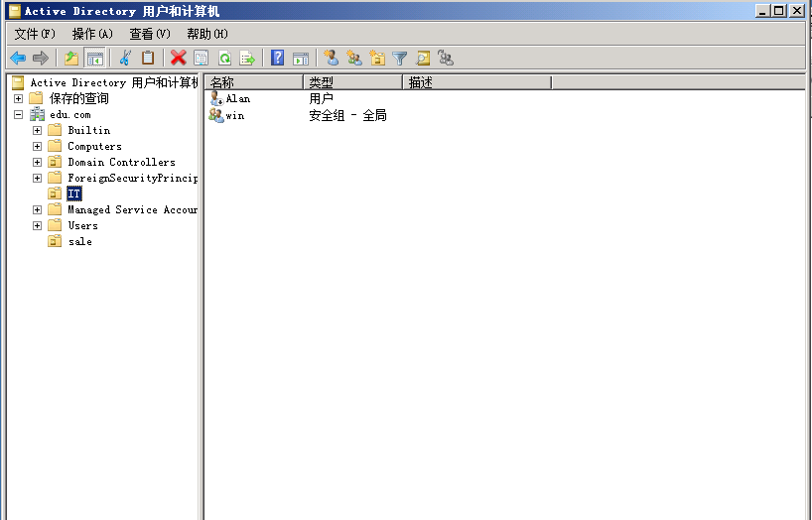Add objects to group icon
The image size is (812, 520).
[x=446, y=58]
